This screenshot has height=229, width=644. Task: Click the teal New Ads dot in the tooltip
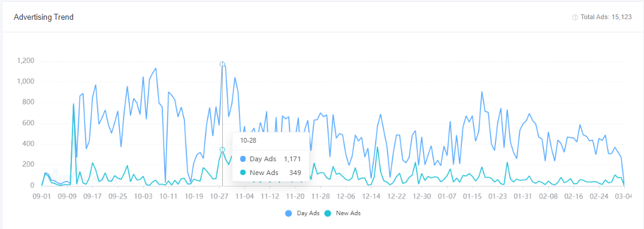tap(243, 173)
